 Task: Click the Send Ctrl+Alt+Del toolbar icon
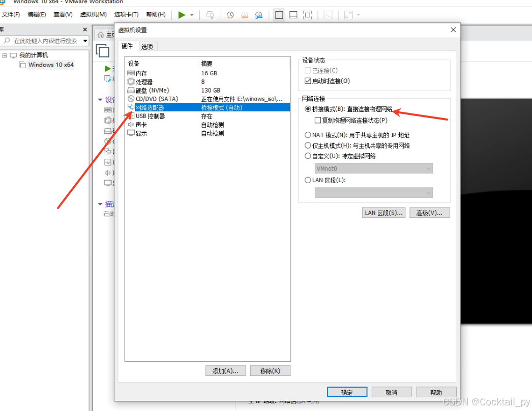tap(210, 15)
